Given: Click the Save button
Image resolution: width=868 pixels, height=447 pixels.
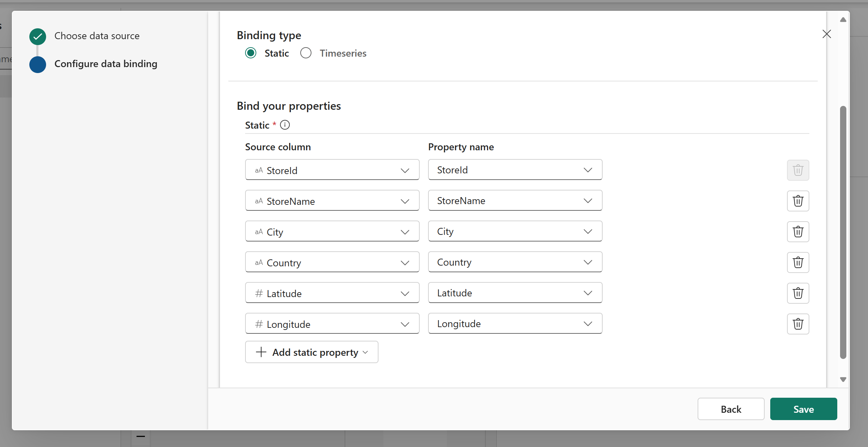Looking at the screenshot, I should 803,409.
